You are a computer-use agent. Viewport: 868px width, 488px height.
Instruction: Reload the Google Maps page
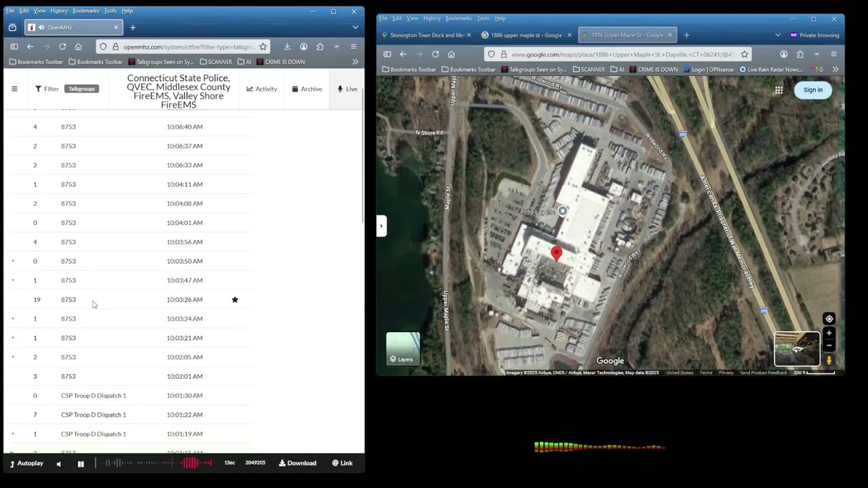(x=435, y=54)
